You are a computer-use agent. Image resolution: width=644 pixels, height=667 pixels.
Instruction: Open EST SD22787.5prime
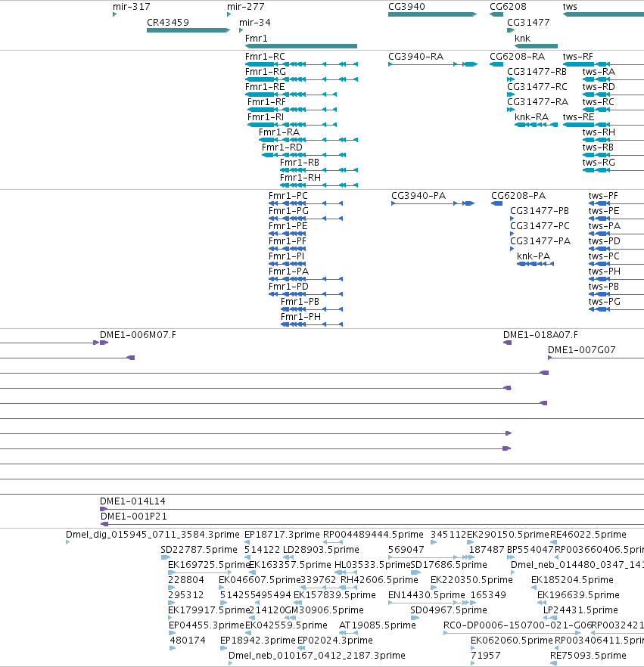click(199, 550)
